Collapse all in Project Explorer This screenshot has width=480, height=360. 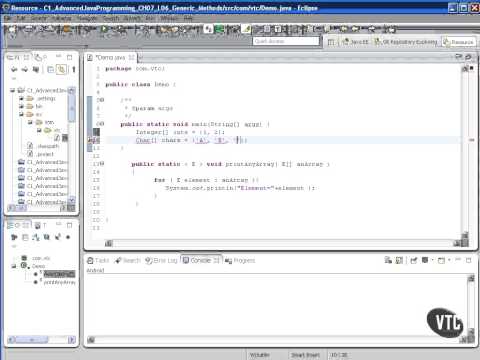(x=50, y=69)
